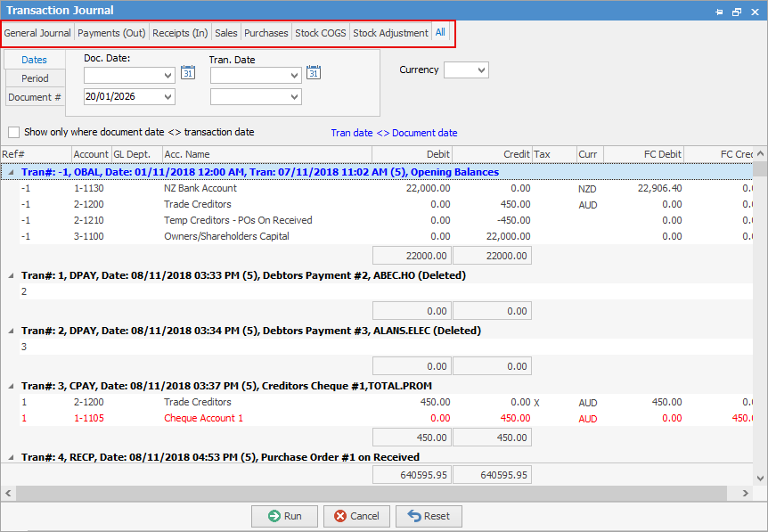Switch to the Sales tab
The width and height of the screenshot is (768, 532).
[226, 33]
